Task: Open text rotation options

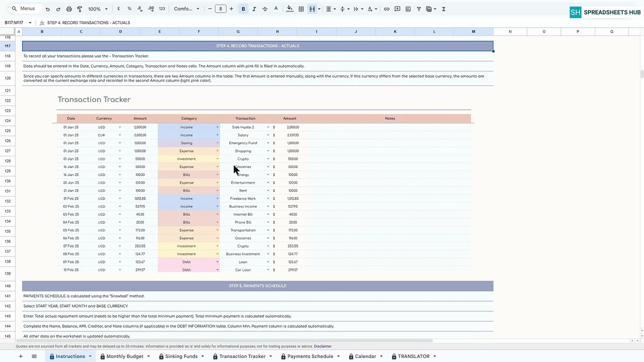Action: pyautogui.click(x=372, y=9)
